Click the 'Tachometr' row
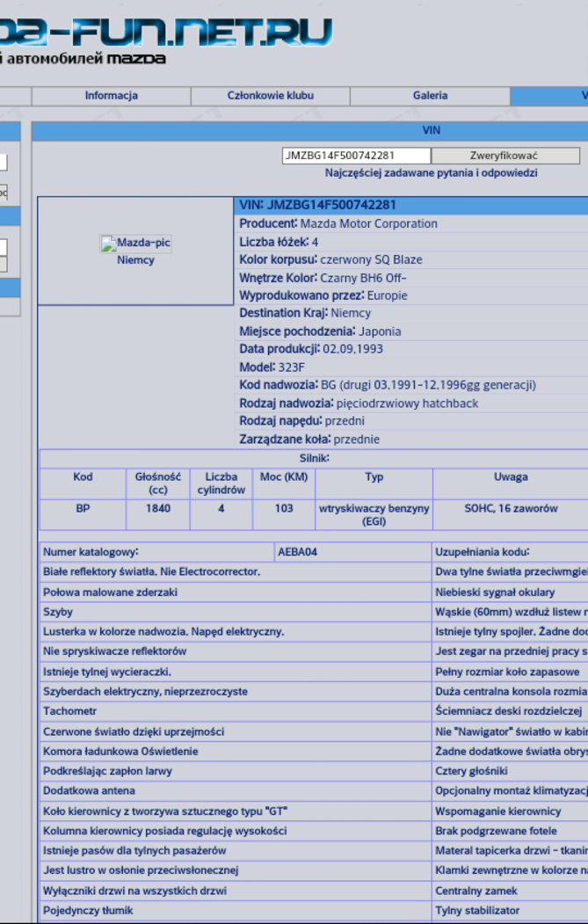Viewport: 588px width, 924px height. point(236,711)
